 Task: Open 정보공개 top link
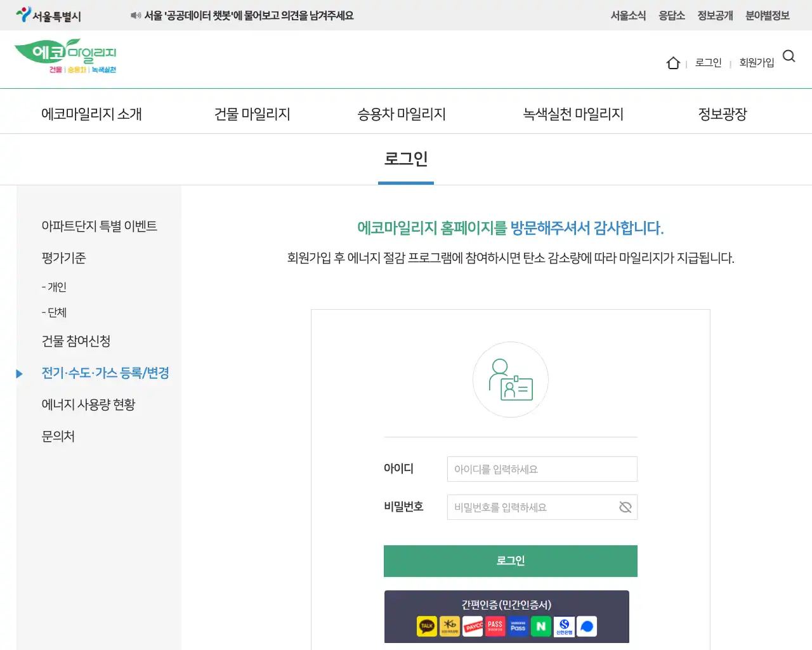715,15
